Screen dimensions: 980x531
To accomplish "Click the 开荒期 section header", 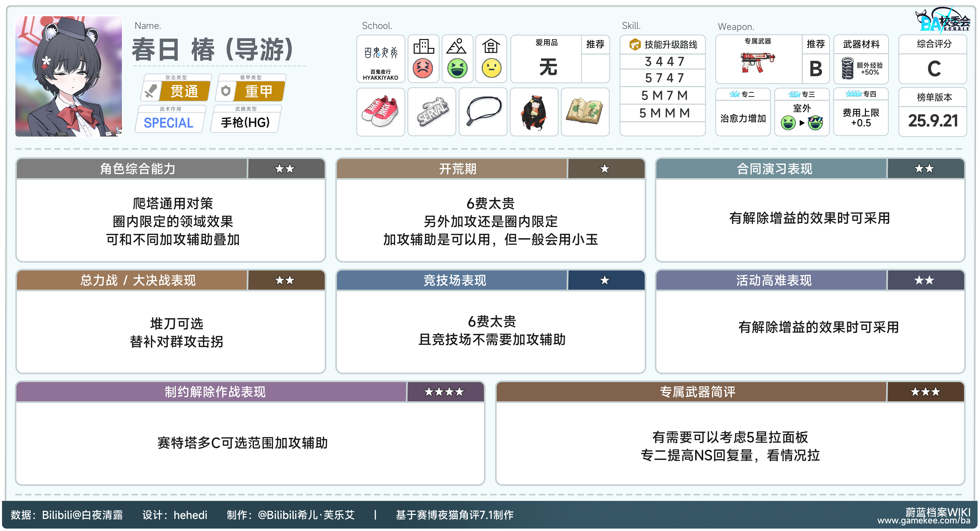I will (457, 169).
